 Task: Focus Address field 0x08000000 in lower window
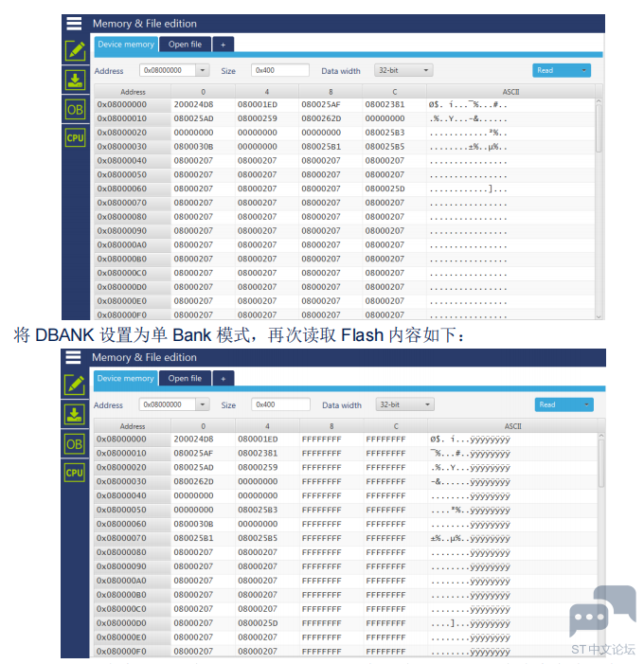[168, 404]
